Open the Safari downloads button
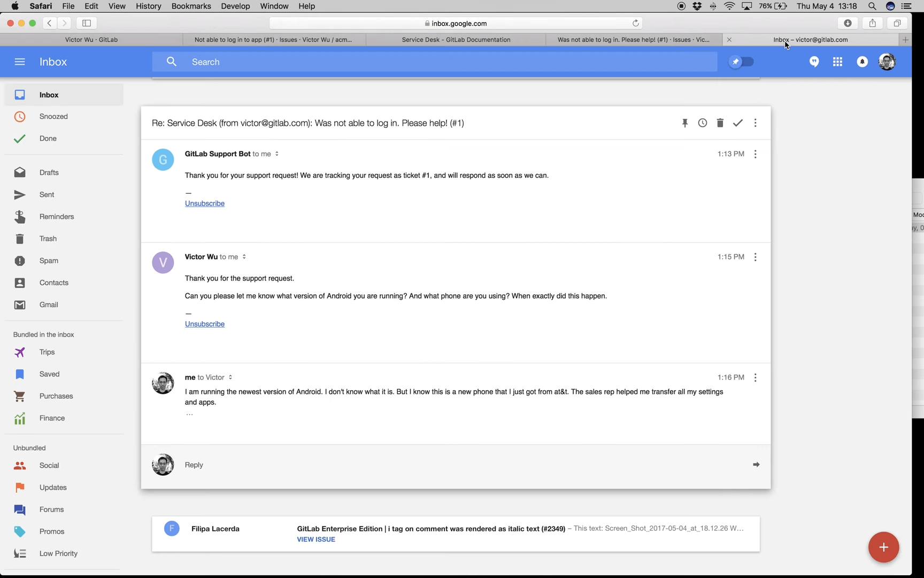Screen dimensions: 924x578 pos(848,23)
